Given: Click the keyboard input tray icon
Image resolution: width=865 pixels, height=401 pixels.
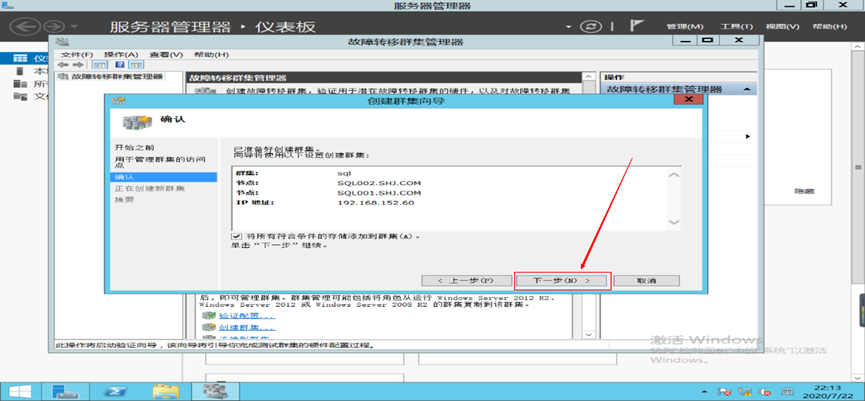Looking at the screenshot, I should click(788, 392).
